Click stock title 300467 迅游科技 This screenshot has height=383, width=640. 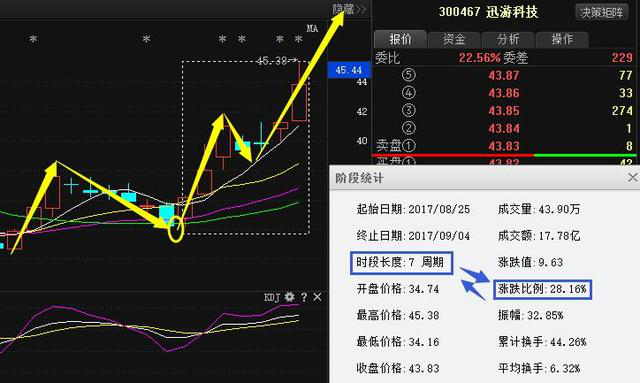489,12
